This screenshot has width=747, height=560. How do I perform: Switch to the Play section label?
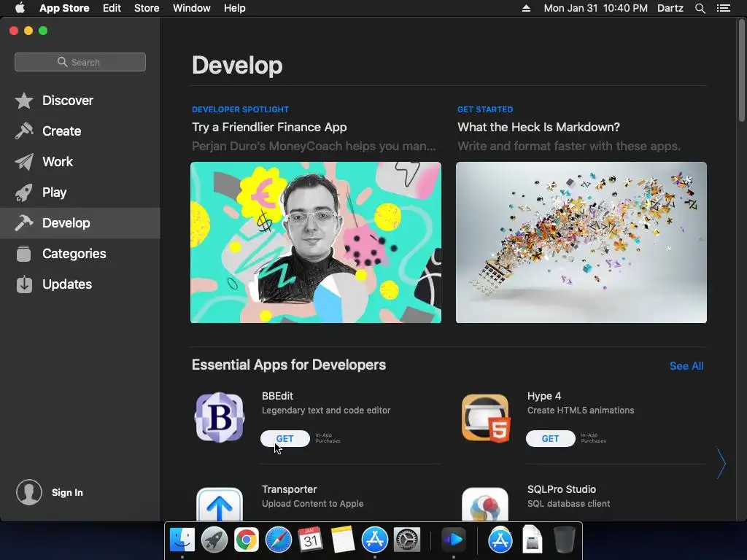coord(54,192)
